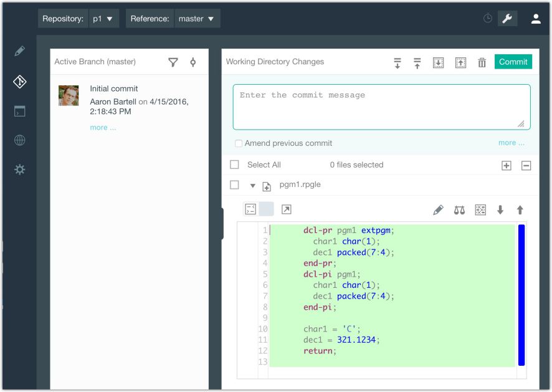Click the blue diff overview bar

tap(521, 295)
